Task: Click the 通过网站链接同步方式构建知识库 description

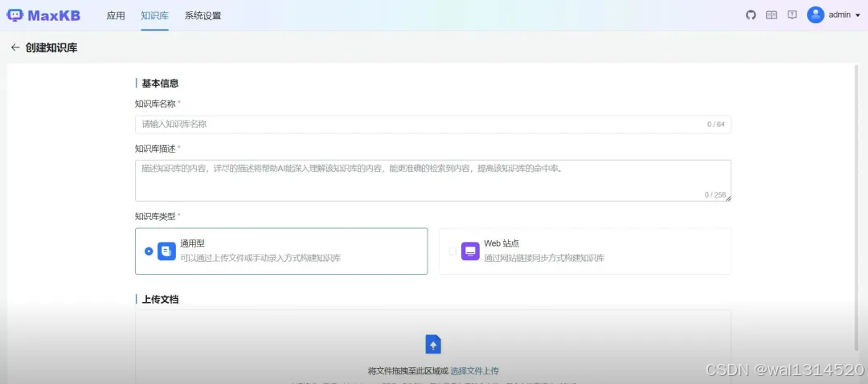Action: [544, 258]
